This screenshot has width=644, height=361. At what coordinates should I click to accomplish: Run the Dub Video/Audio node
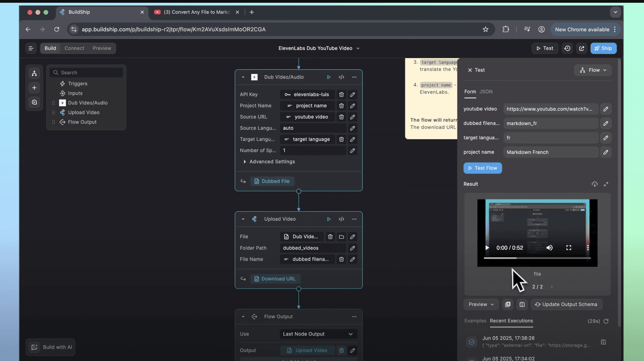tap(329, 77)
